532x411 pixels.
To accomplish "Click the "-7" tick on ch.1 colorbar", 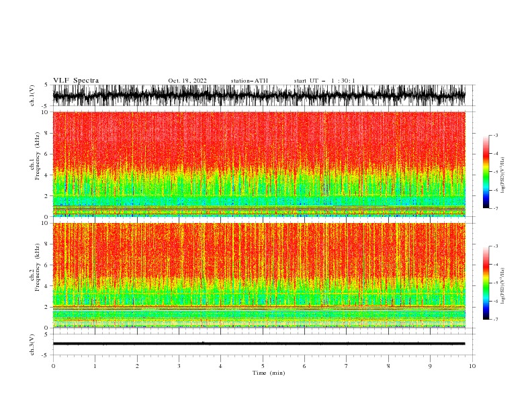I will [496, 208].
